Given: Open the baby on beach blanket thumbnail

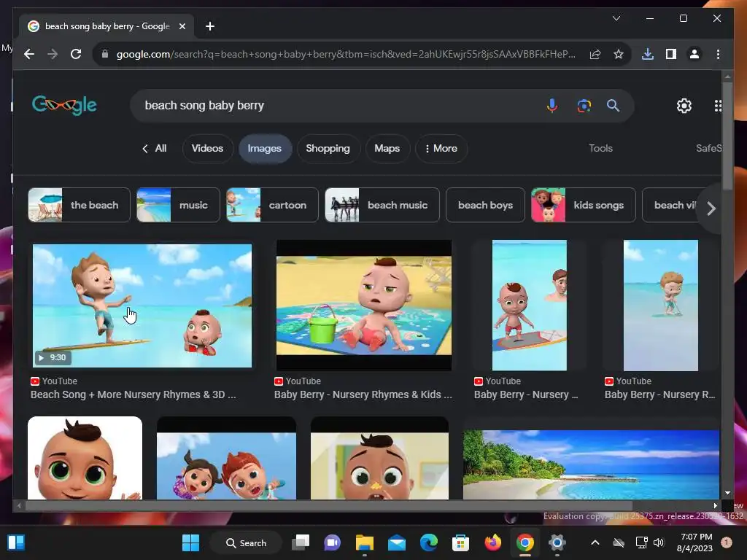Looking at the screenshot, I should [364, 306].
